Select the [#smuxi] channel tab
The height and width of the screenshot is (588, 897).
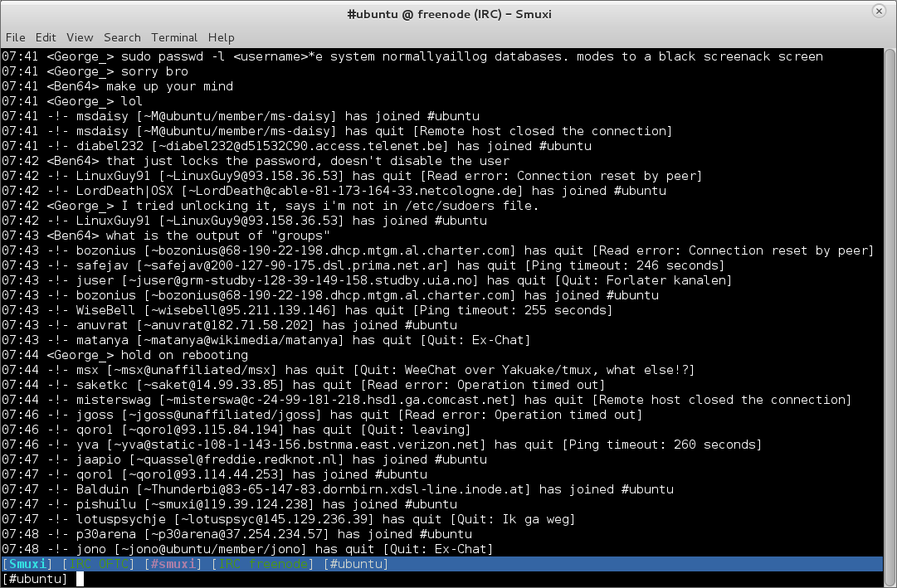pos(173,564)
